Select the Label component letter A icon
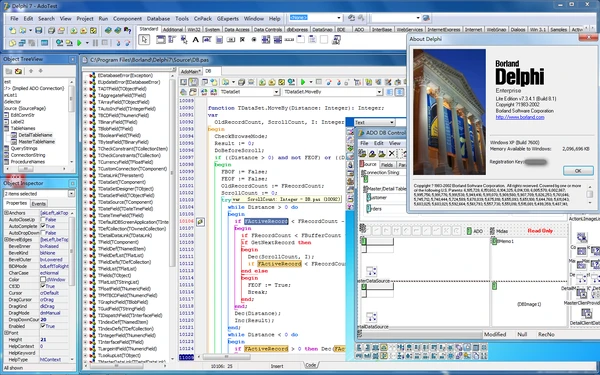 (196, 39)
